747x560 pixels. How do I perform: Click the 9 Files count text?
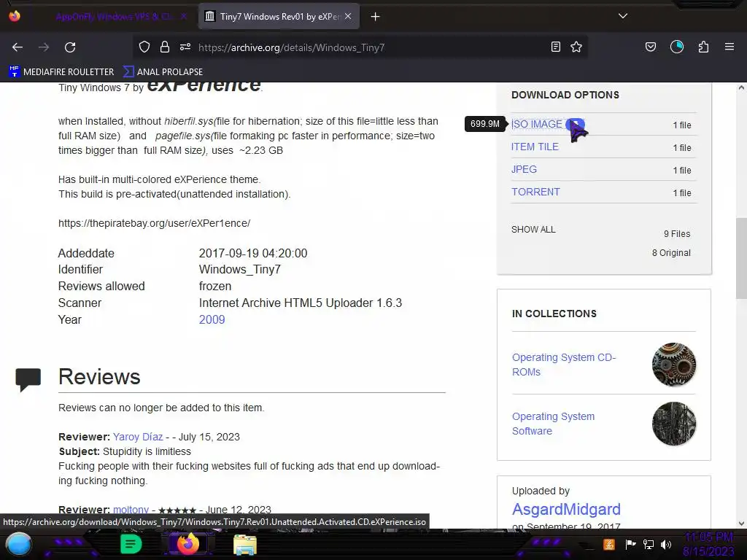tap(677, 234)
